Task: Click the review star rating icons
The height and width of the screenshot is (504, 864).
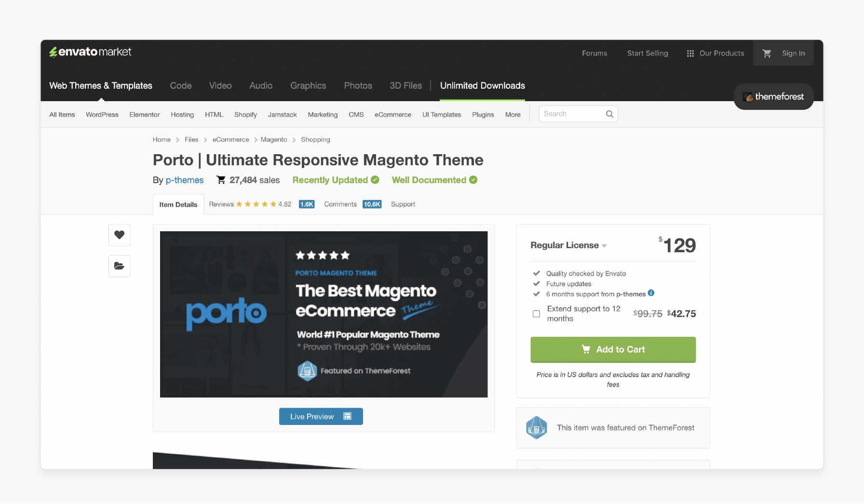Action: coord(256,204)
